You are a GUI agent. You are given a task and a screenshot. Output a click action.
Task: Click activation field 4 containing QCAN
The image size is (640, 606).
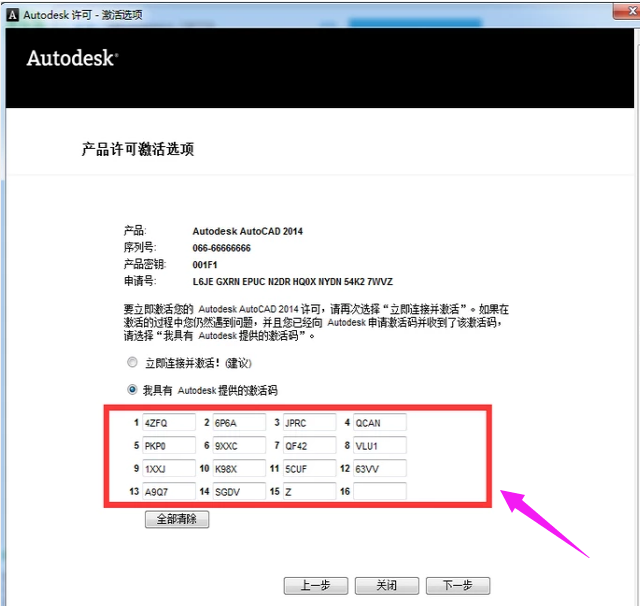pos(379,423)
